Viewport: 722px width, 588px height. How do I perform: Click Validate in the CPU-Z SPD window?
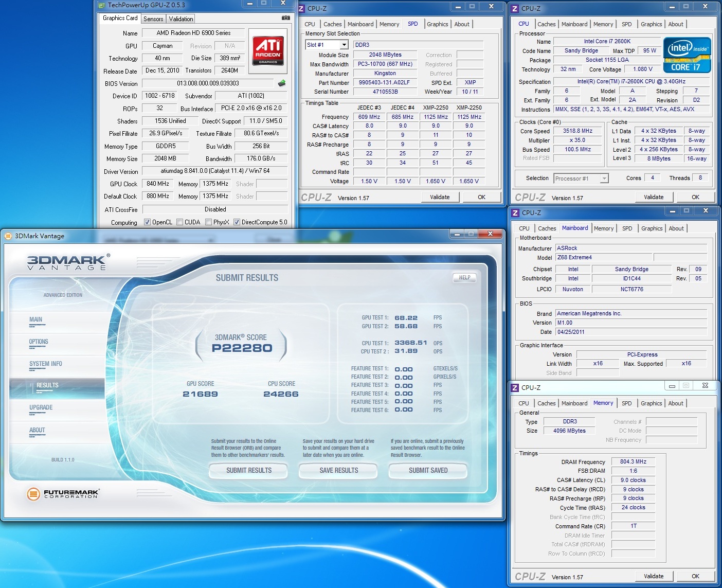click(440, 197)
